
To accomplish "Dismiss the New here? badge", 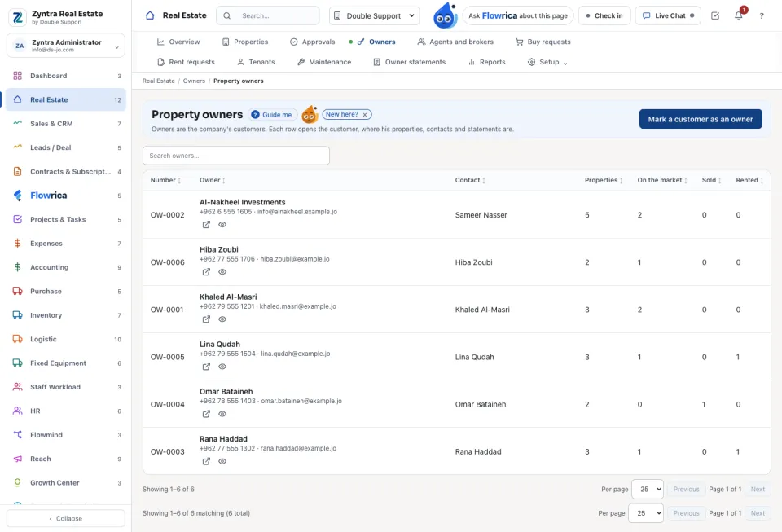I will 365,115.
